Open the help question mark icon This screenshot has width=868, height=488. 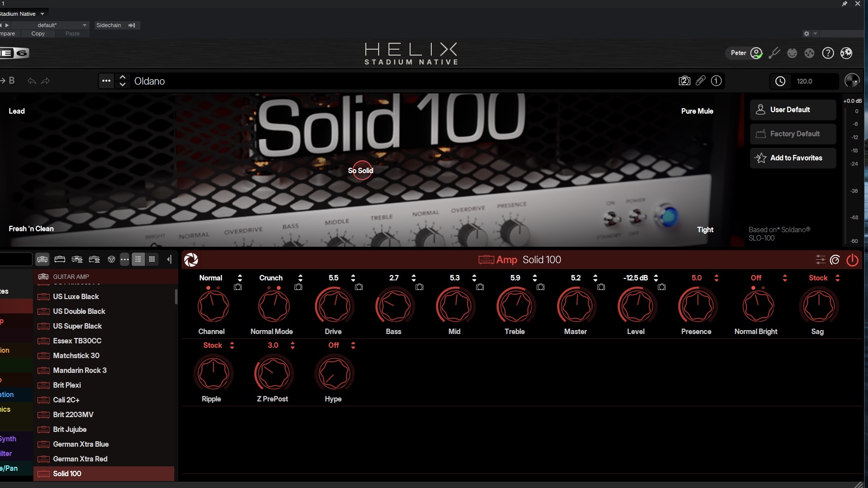(828, 53)
